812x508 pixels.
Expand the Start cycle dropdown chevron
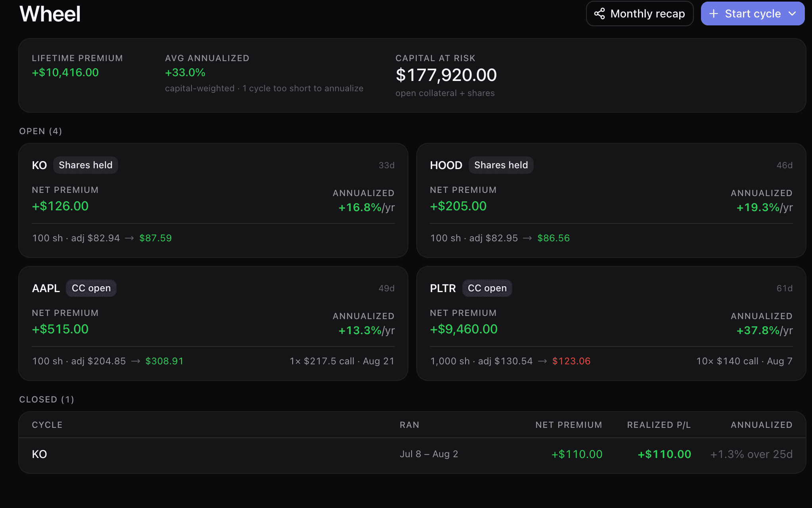coord(792,13)
